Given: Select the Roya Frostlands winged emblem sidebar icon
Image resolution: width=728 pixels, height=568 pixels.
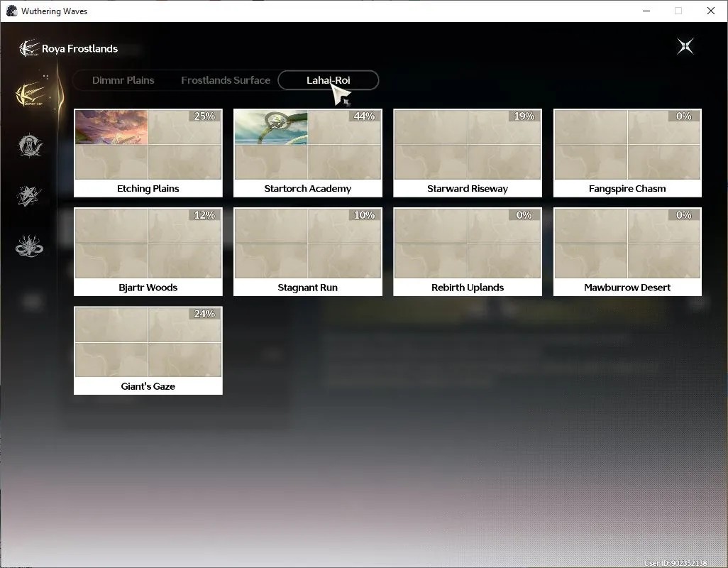Looking at the screenshot, I should pos(31,94).
